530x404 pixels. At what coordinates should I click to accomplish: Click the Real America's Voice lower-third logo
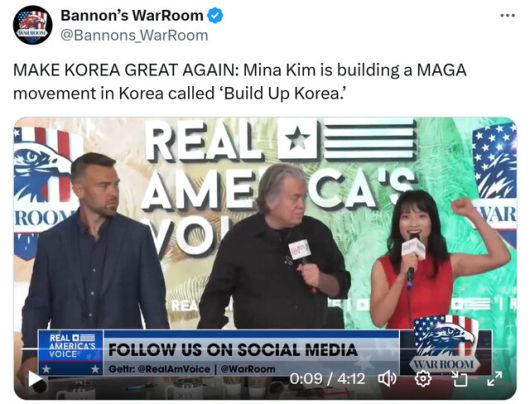[71, 352]
